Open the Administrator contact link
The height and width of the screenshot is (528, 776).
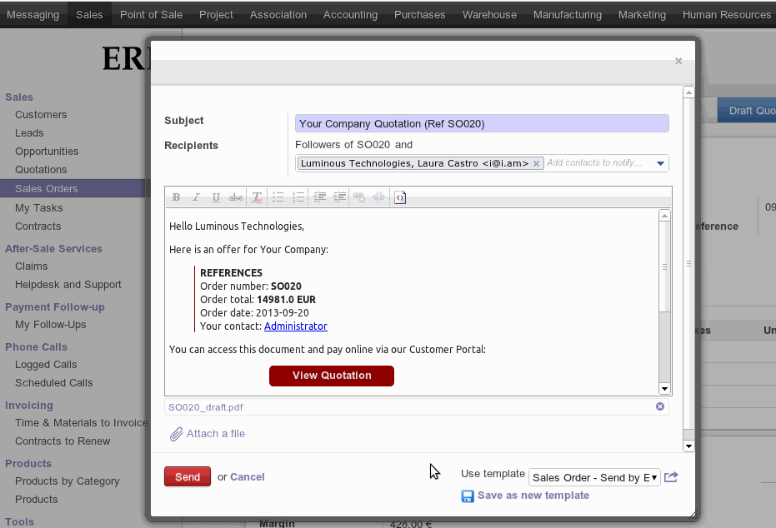click(x=295, y=326)
